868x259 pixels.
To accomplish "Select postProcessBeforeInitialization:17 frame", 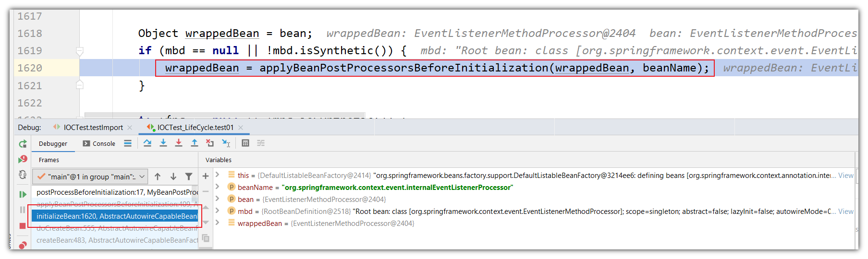I will tap(115, 192).
